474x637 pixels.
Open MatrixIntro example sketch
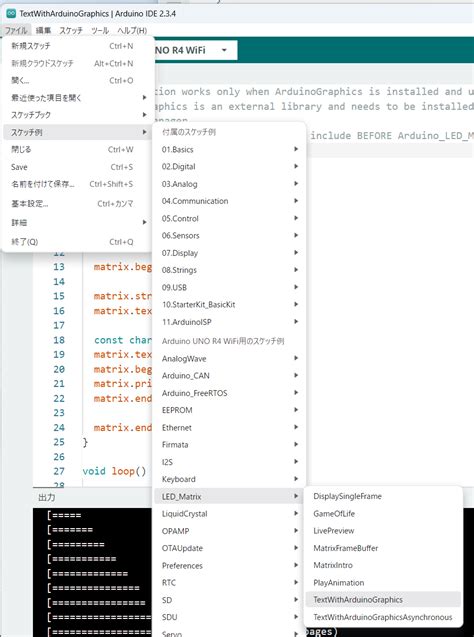point(383,566)
